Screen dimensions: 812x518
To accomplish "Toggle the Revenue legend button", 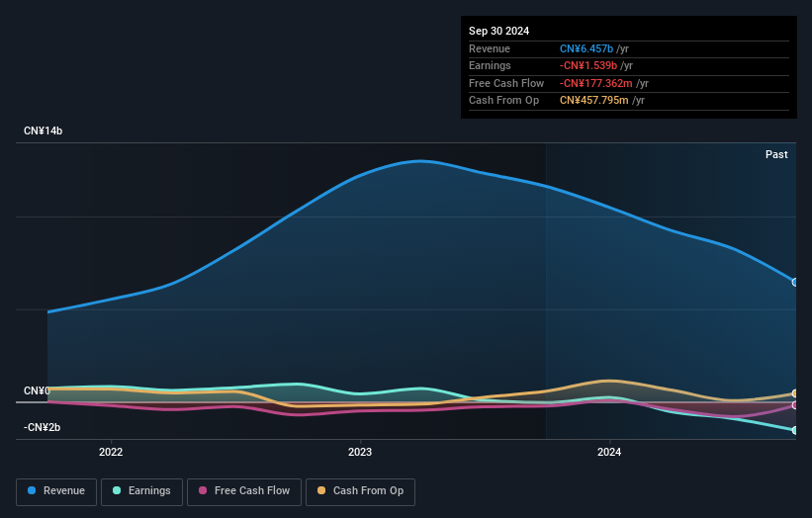I will pyautogui.click(x=56, y=491).
